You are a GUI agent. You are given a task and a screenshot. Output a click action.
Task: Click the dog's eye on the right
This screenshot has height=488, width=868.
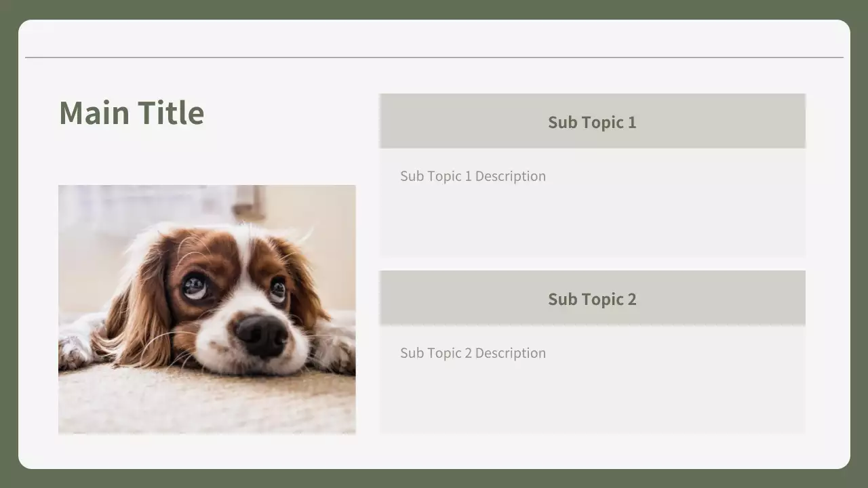click(278, 289)
